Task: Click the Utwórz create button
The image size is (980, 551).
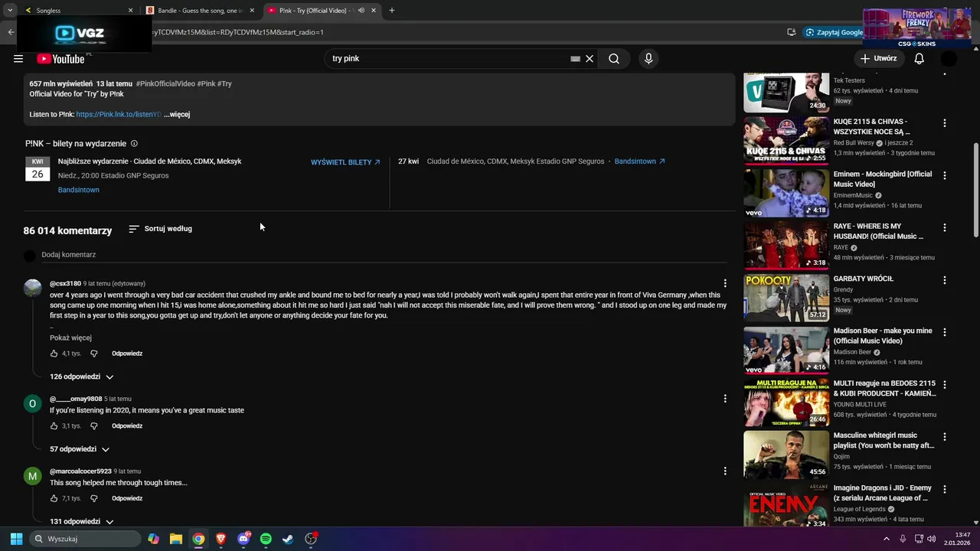Action: tap(878, 59)
